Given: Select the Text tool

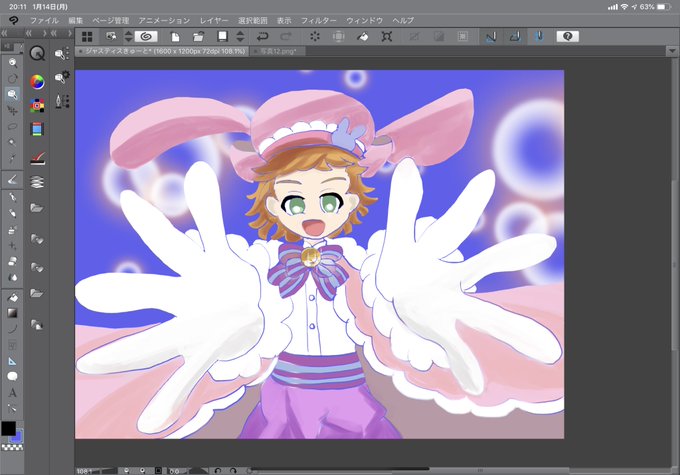Looking at the screenshot, I should 13,393.
